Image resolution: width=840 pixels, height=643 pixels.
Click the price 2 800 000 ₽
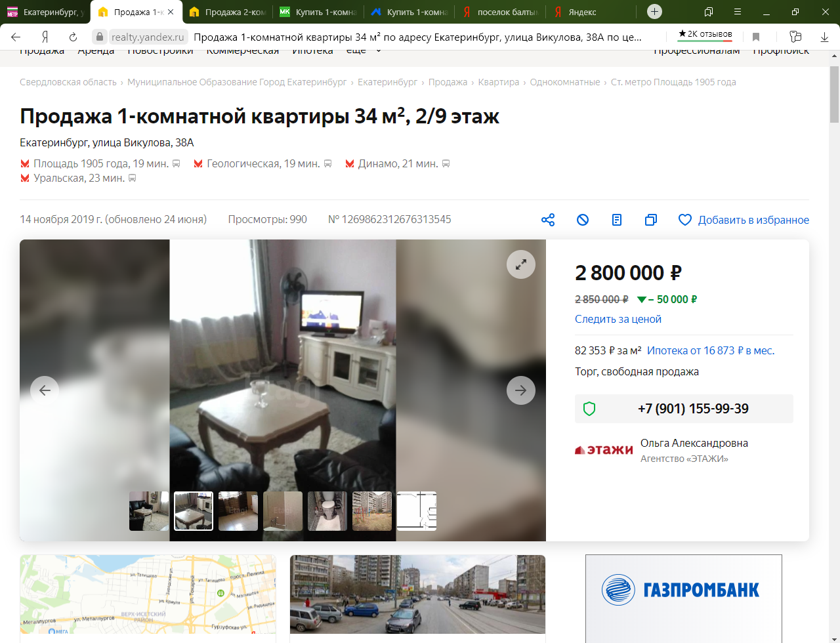pyautogui.click(x=628, y=272)
